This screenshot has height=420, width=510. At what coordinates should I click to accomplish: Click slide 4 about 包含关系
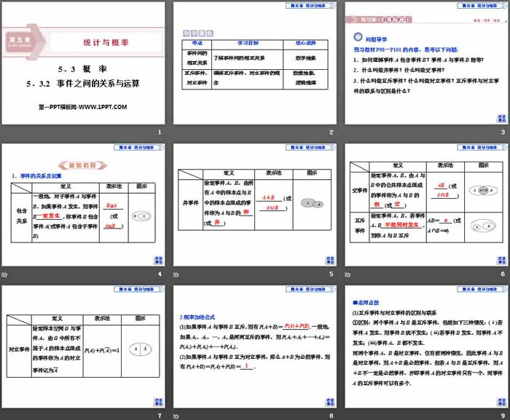point(83,205)
